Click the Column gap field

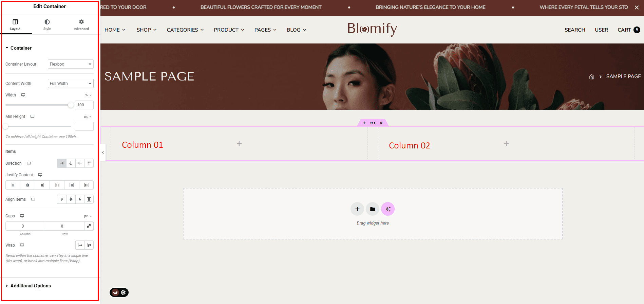25,226
